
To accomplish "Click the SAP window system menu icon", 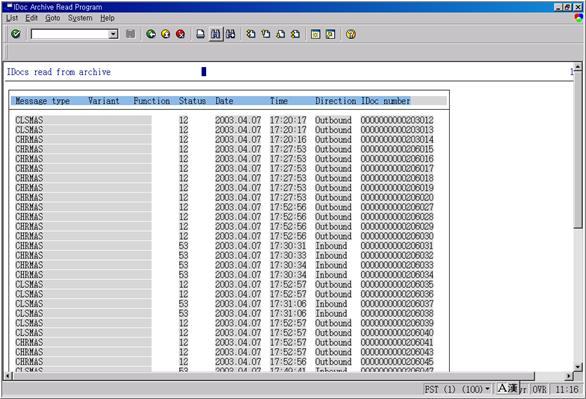I will point(9,6).
